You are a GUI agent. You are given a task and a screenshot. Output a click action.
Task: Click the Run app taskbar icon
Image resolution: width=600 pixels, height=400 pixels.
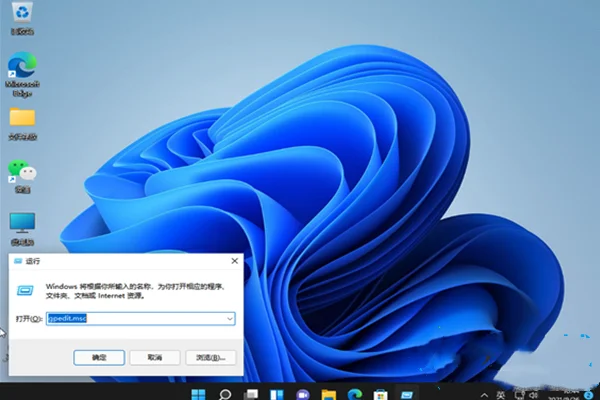[x=406, y=394]
